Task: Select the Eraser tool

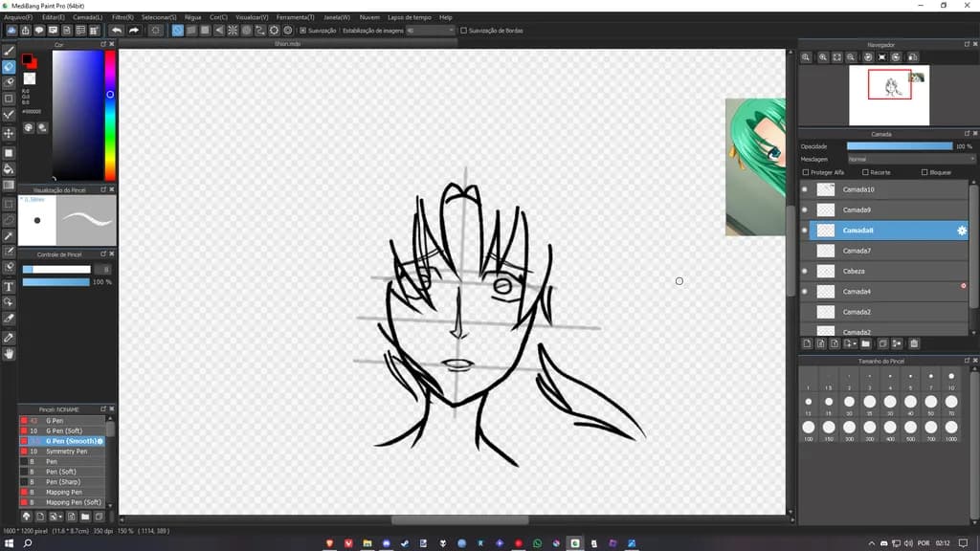Action: pyautogui.click(x=9, y=67)
